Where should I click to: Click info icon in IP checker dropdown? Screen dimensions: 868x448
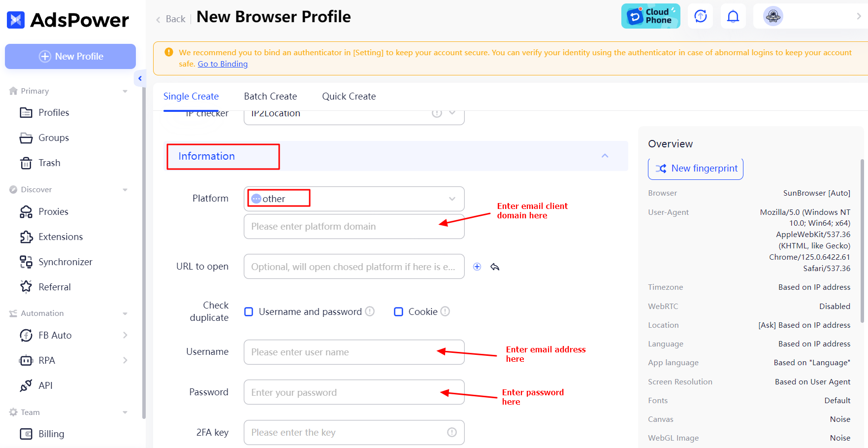click(x=437, y=113)
